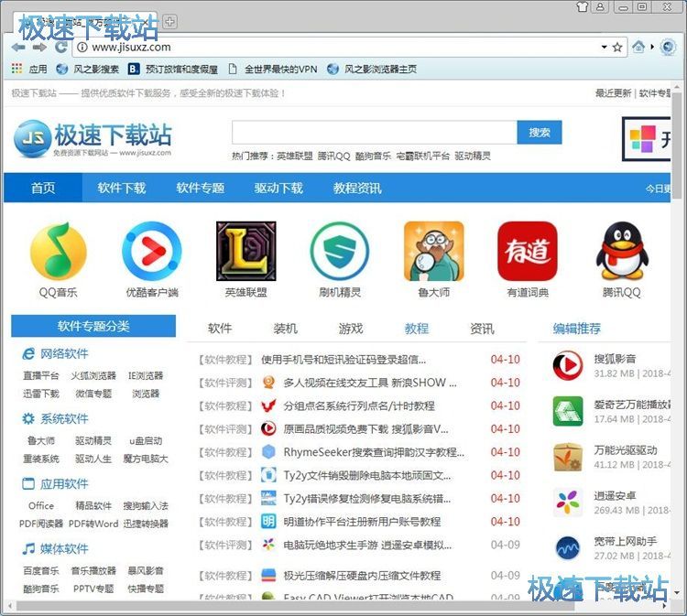
Task: Bookmark this page with the star icon
Action: 617,47
